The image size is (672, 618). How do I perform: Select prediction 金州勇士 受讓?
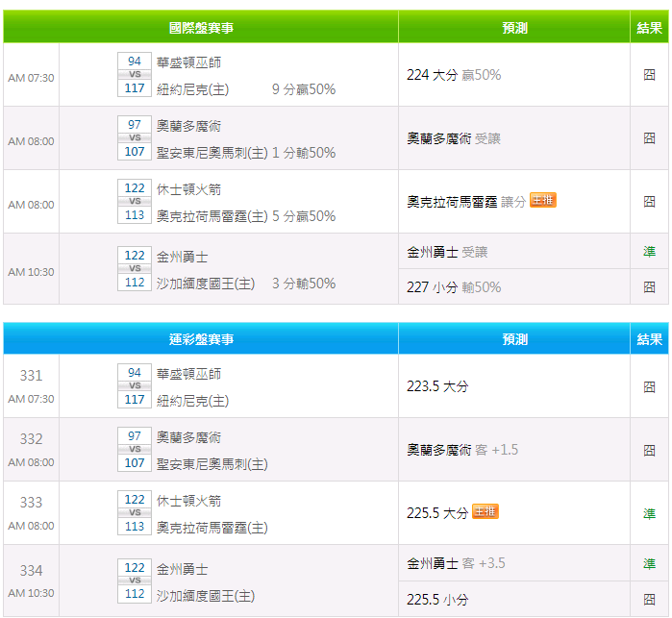tap(447, 252)
